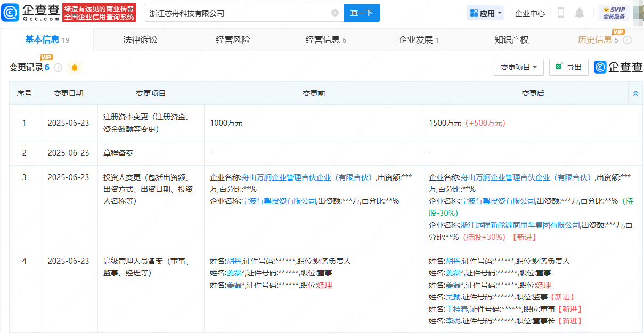
Task: Export records with the 导出 button
Action: click(x=569, y=67)
